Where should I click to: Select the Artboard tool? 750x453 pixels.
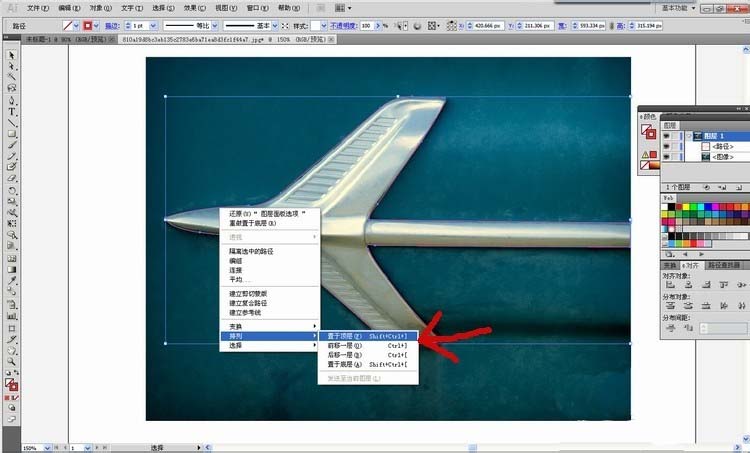pyautogui.click(x=11, y=329)
